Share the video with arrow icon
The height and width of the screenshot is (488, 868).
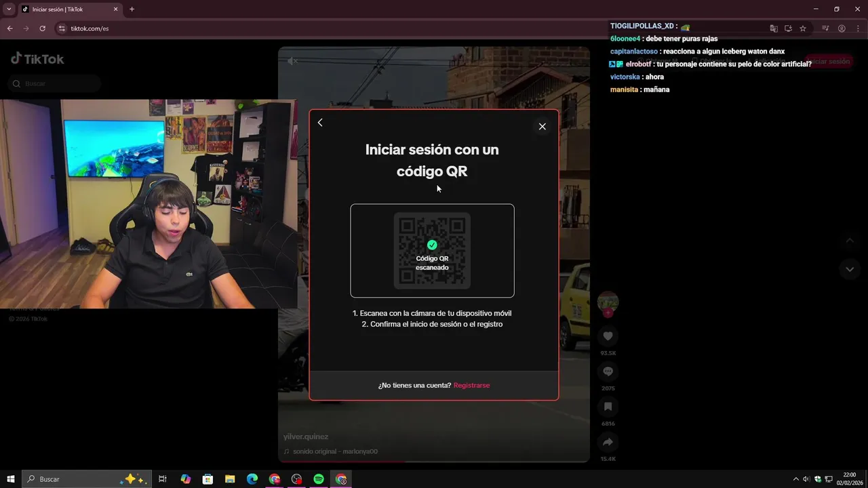pos(608,442)
